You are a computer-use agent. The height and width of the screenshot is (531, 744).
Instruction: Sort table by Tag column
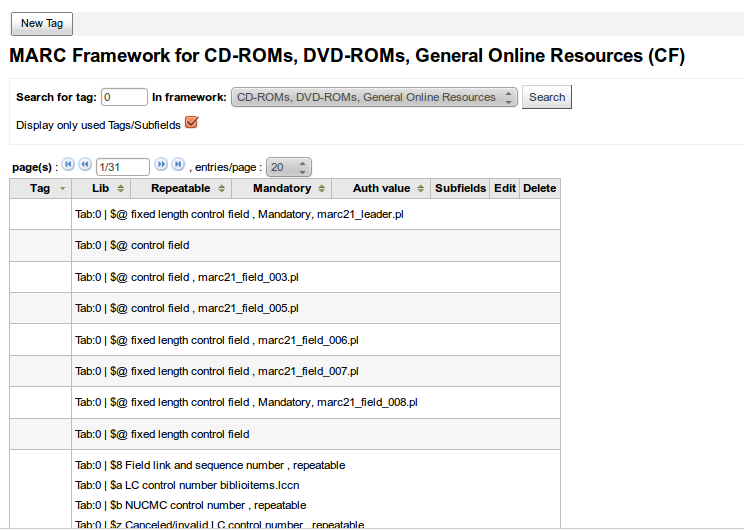[40, 188]
